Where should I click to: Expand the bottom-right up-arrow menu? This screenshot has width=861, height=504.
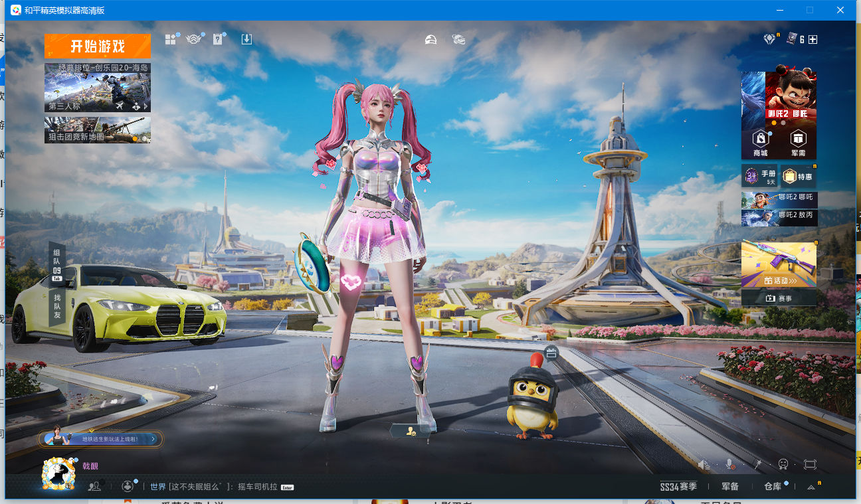(811, 487)
